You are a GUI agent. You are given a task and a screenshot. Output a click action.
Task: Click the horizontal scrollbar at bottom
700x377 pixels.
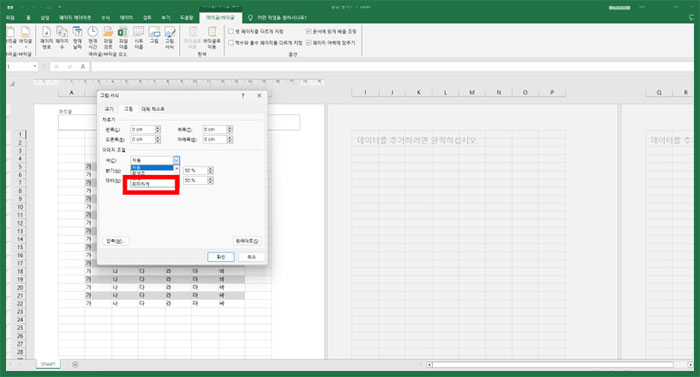(x=553, y=364)
